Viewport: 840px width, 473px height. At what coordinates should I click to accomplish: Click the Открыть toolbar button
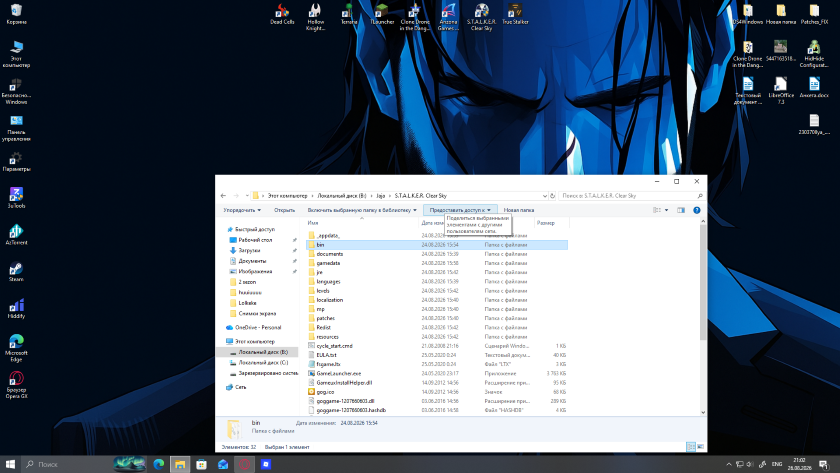284,210
